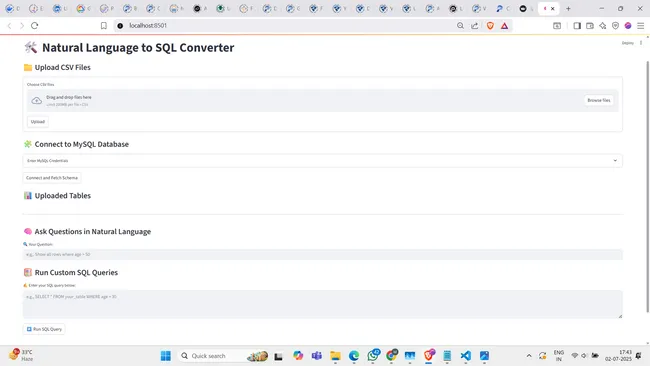Image resolution: width=650 pixels, height=366 pixels.
Task: Open File Explorer from the taskbar
Action: [x=335, y=356]
